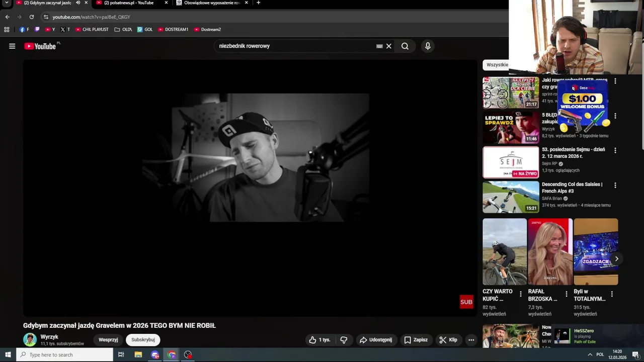
Task: Open the Windows Start menu
Action: click(x=8, y=355)
